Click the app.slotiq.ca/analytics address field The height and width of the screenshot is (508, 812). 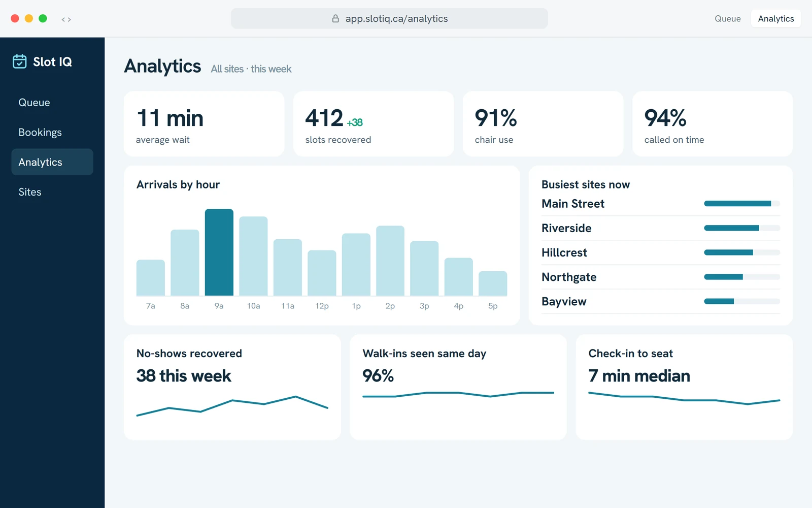(389, 19)
